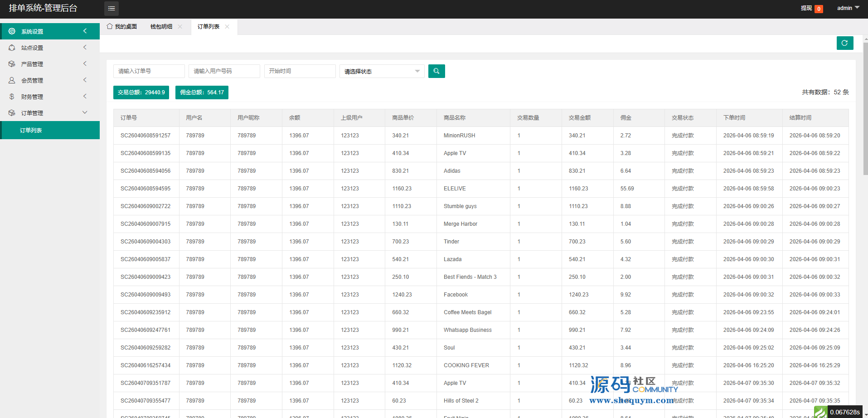Click the order number input field

coord(149,71)
